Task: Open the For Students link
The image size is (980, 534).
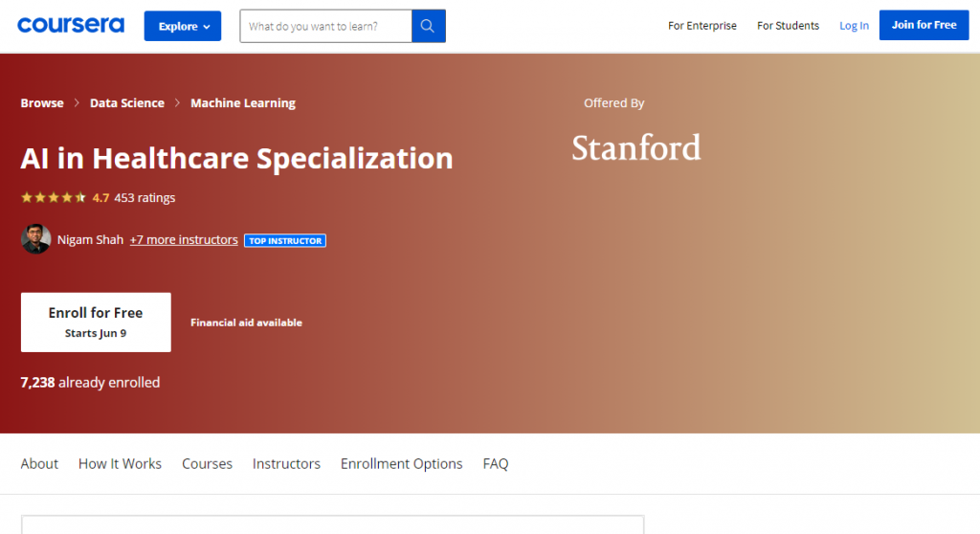Action: click(788, 26)
